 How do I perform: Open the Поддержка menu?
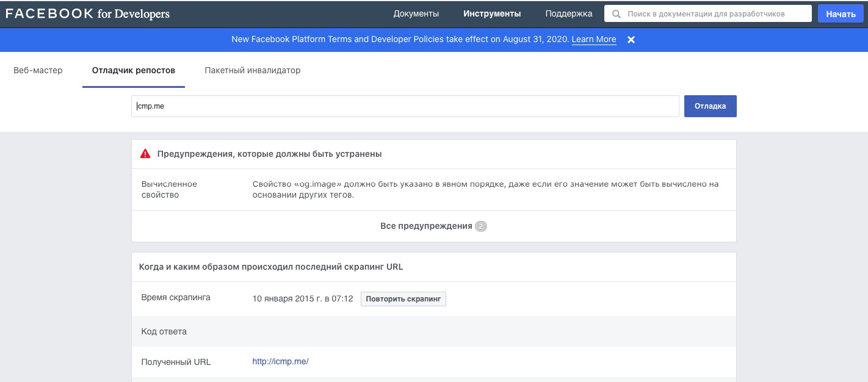tap(569, 13)
